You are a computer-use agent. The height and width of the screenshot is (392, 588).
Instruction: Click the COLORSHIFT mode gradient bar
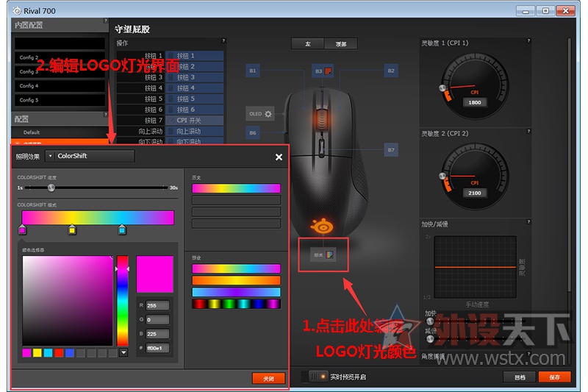(98, 218)
